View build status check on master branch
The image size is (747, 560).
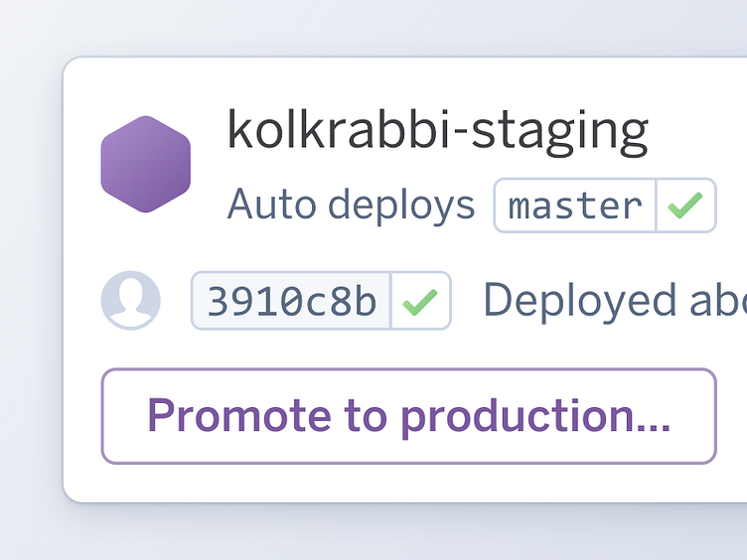click(x=685, y=206)
